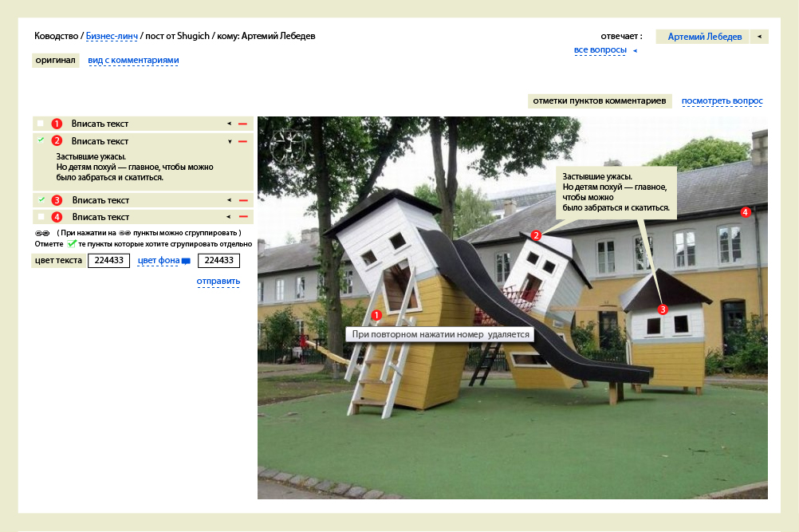Check the checkbox for comment item 1
The image size is (799, 532).
(x=41, y=124)
